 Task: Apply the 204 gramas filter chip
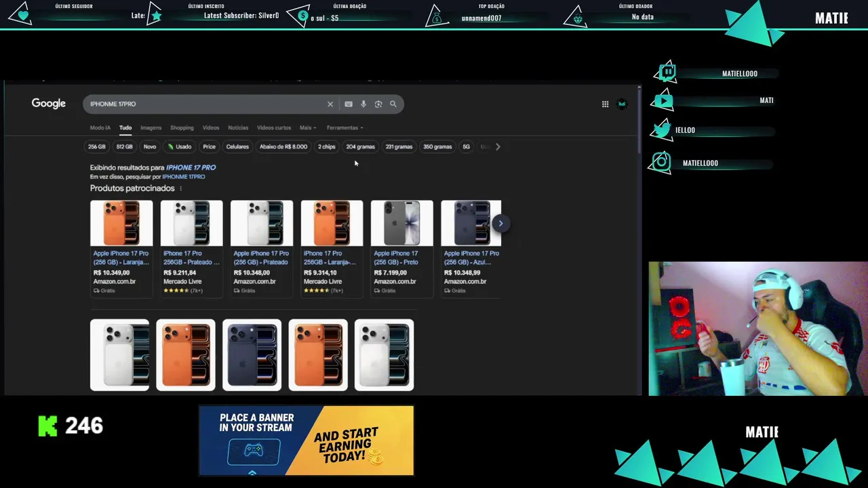tap(360, 147)
